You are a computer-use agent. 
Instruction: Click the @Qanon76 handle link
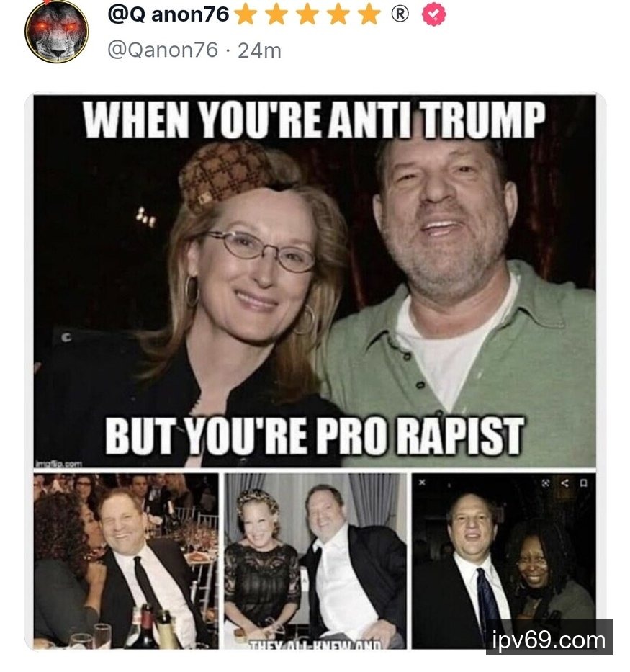(x=162, y=50)
